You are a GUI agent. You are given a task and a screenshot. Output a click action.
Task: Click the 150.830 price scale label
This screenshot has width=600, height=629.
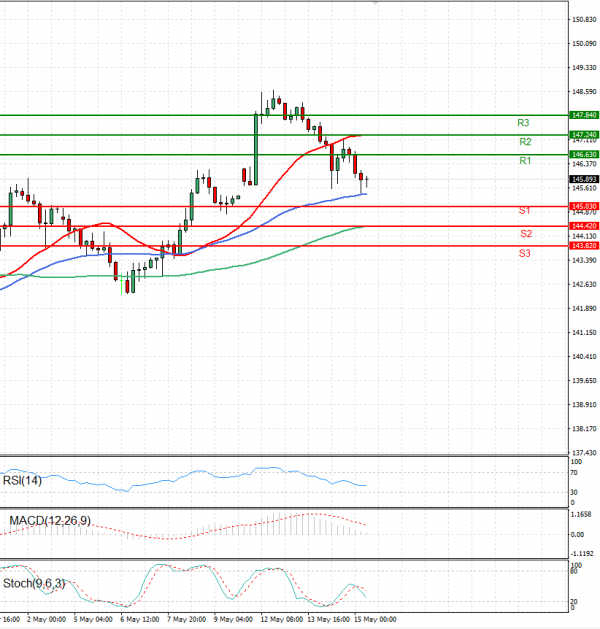(x=583, y=19)
